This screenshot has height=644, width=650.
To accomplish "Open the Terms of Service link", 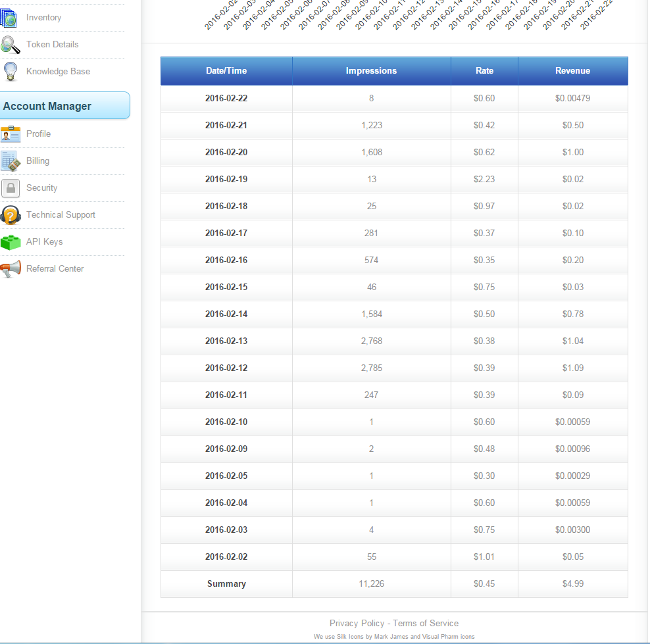I will (426, 623).
